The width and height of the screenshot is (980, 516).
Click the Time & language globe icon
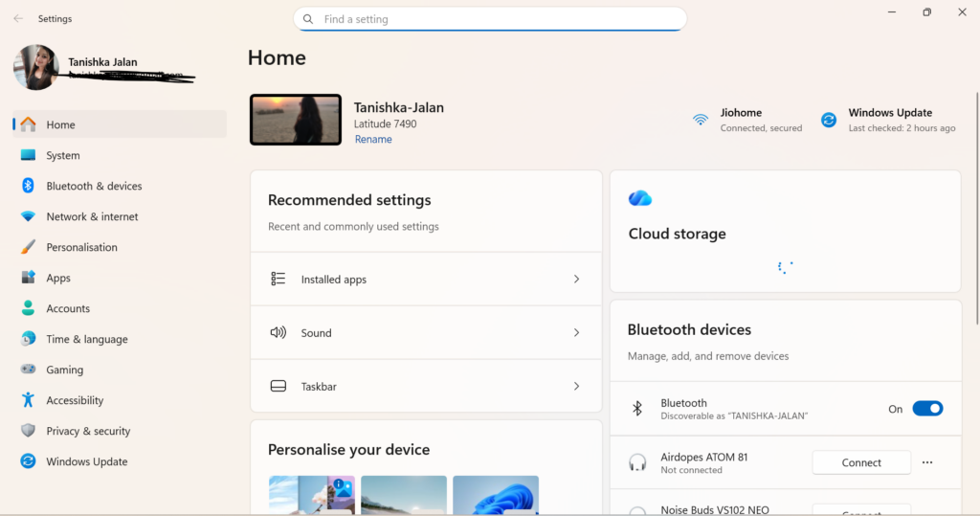[28, 338]
